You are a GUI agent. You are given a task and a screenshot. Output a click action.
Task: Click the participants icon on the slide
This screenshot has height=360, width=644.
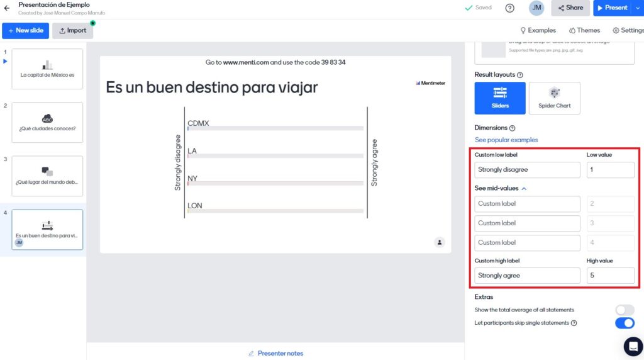tap(440, 242)
